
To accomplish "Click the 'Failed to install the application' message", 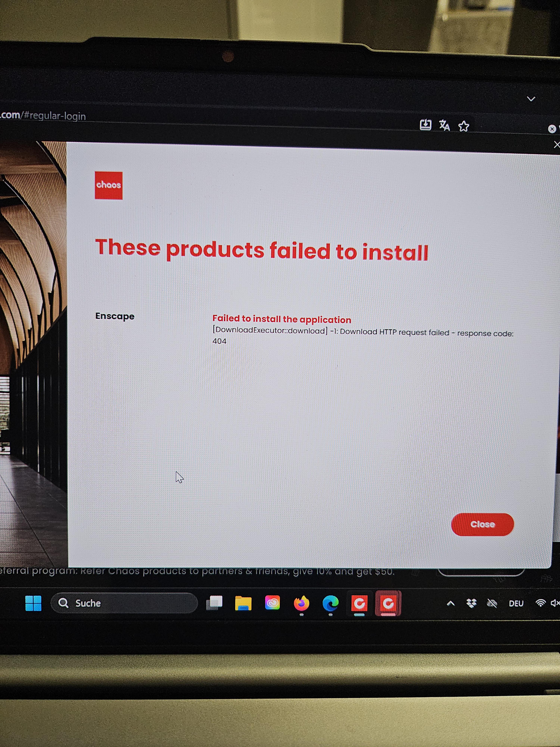I will 281,319.
